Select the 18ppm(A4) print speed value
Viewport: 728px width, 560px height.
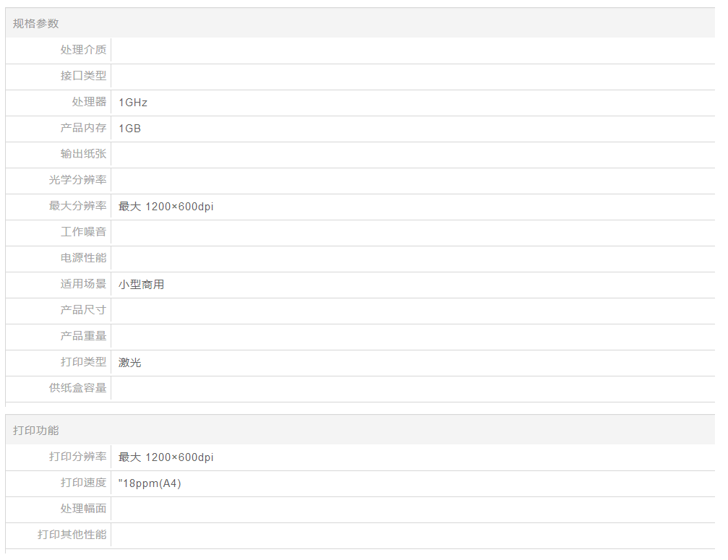click(x=150, y=483)
